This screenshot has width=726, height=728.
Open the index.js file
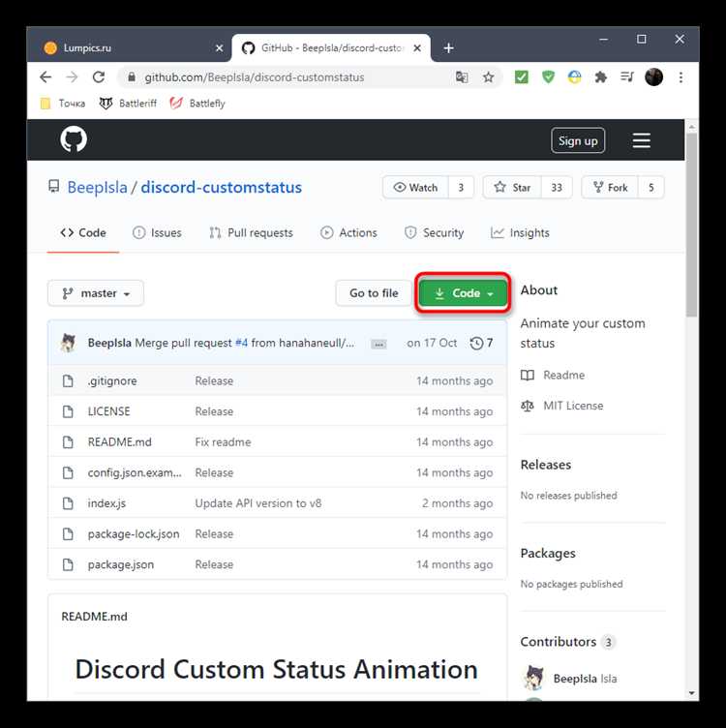(x=106, y=503)
